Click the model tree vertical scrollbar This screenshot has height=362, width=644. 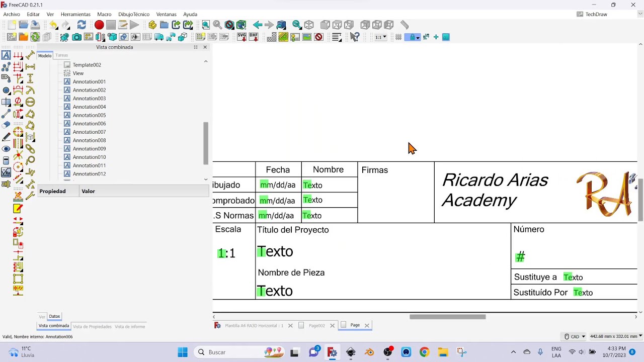(x=205, y=143)
